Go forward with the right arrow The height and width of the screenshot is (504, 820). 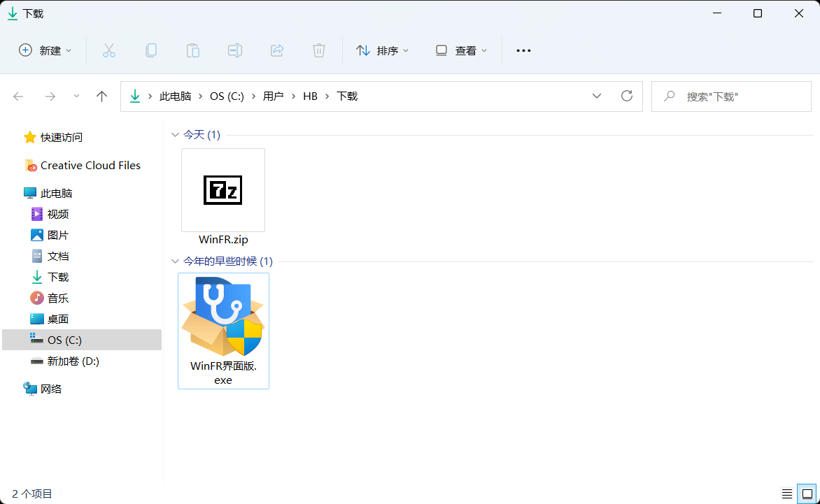click(50, 96)
